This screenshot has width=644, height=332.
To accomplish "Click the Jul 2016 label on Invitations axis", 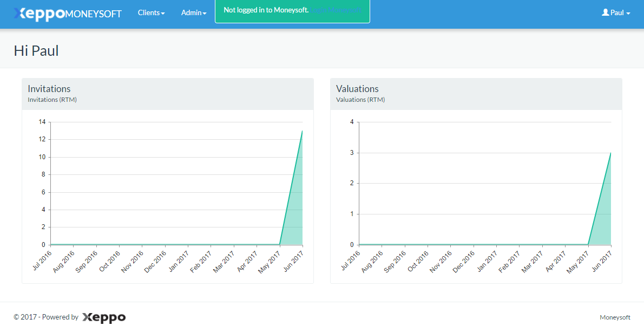I will pos(43,260).
